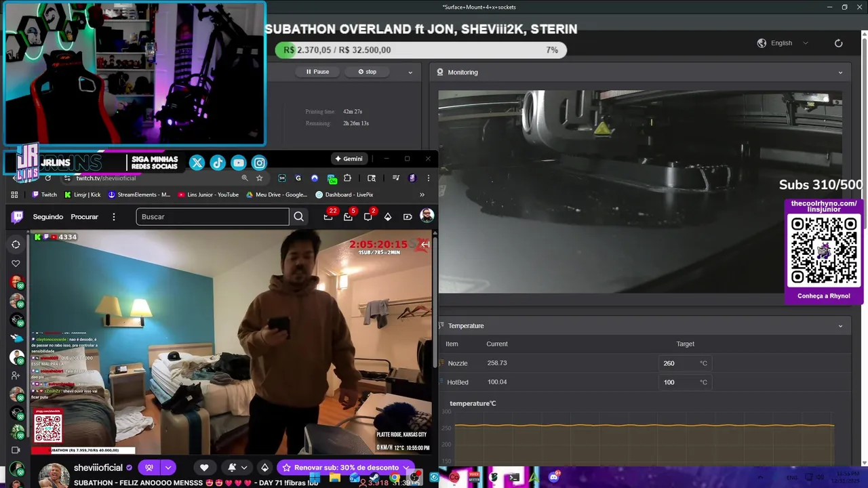This screenshot has width=868, height=488.
Task: Open Lins Junior - YouTube bookmark
Action: (x=208, y=195)
